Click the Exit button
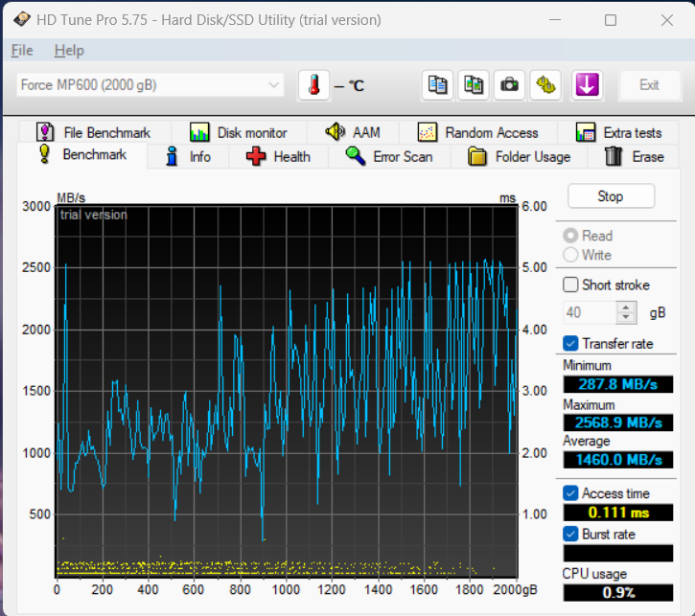 click(x=649, y=84)
